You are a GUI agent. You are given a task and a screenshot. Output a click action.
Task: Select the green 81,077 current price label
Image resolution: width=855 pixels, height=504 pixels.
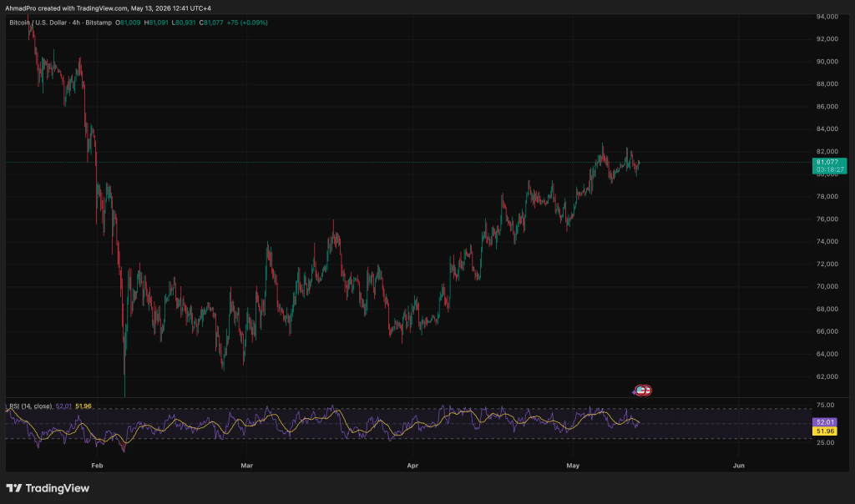(829, 162)
